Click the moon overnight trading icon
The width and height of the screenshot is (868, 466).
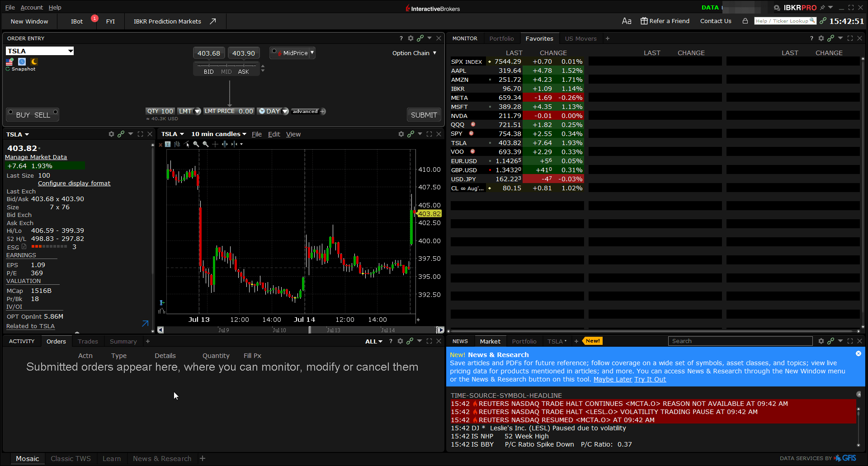coord(34,61)
